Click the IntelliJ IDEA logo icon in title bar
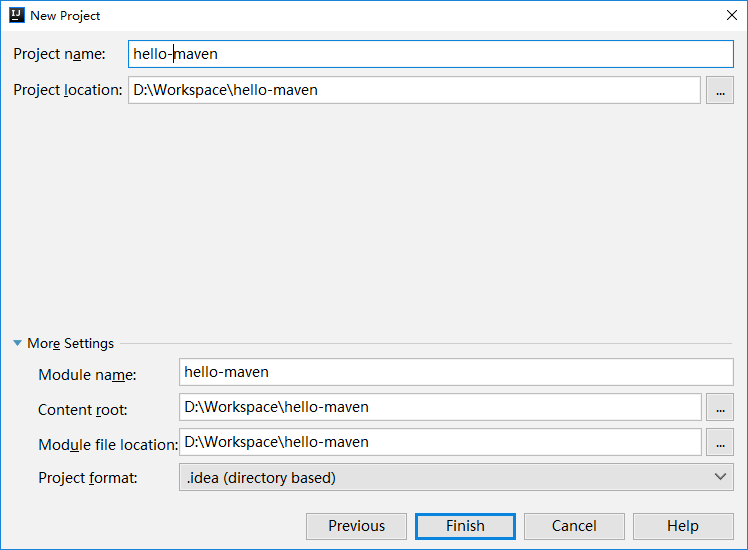This screenshot has height=550, width=748. [17, 15]
